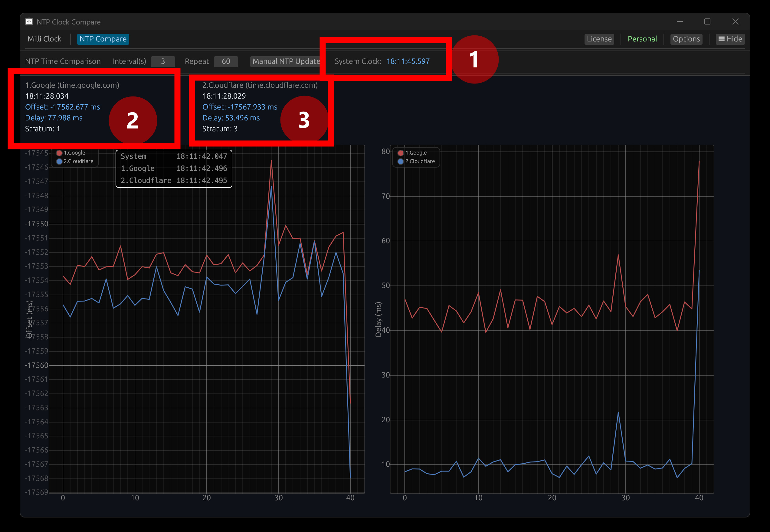Image resolution: width=770 pixels, height=532 pixels.
Task: Click the Interval(s) input field
Action: (x=163, y=61)
